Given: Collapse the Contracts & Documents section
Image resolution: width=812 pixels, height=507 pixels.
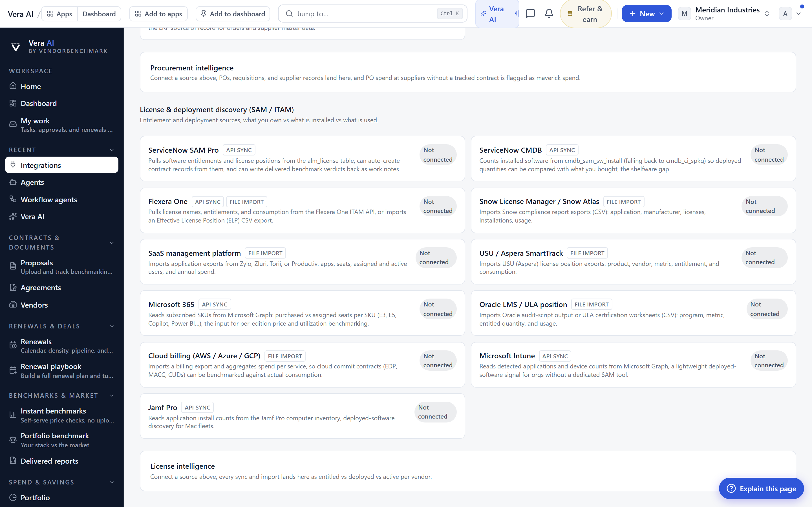Looking at the screenshot, I should coord(112,243).
